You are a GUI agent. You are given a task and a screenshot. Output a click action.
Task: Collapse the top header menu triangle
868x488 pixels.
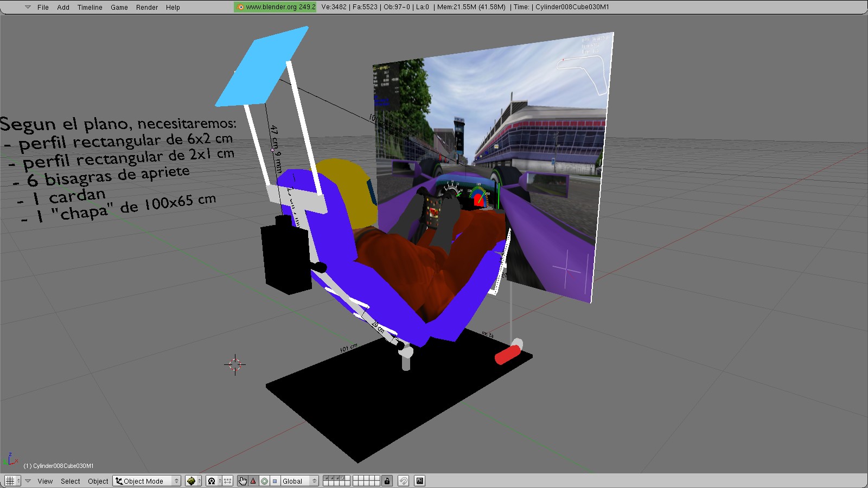click(x=28, y=7)
